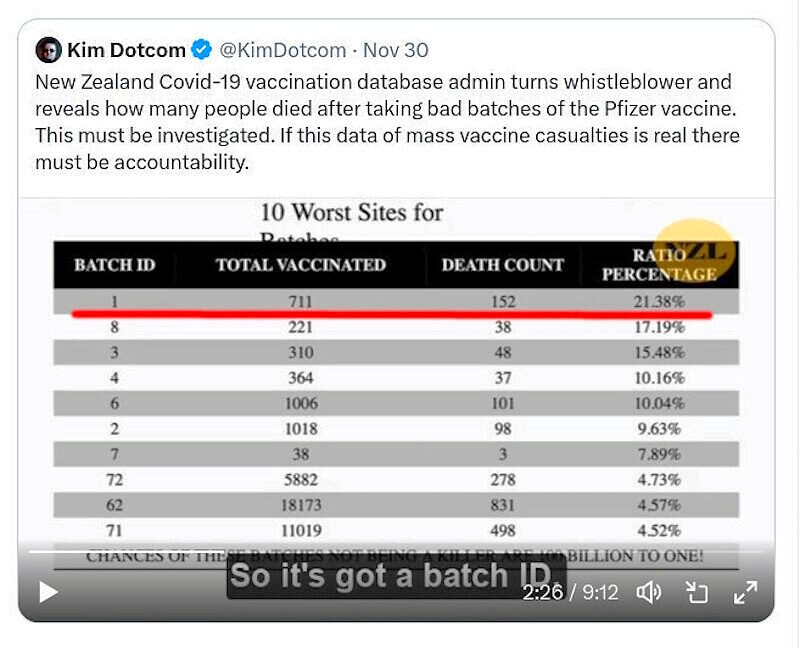Click the tweet text about whistleblower
Viewport: 800px width, 648px height.
coord(387,122)
